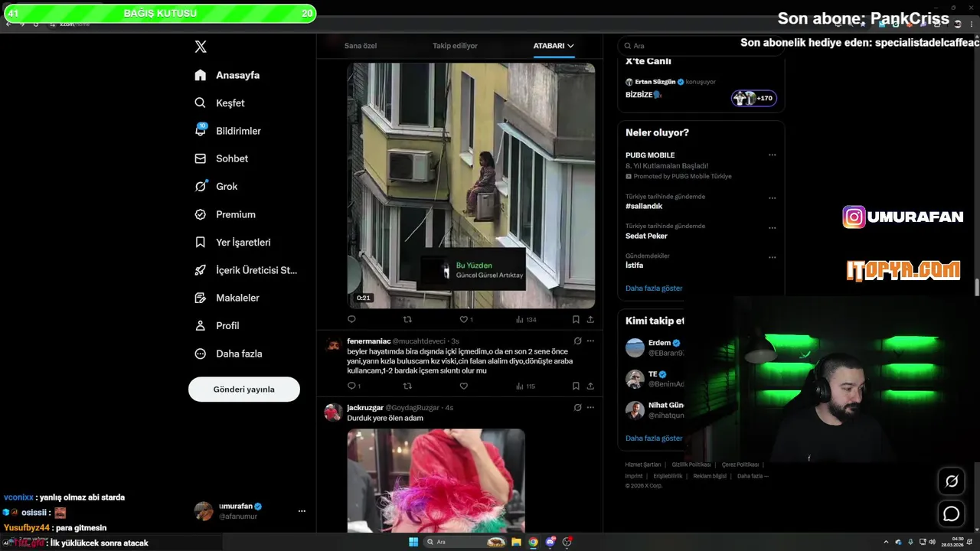This screenshot has width=980, height=551.
Task: Click the page scrollbar thumb
Action: click(x=976, y=288)
